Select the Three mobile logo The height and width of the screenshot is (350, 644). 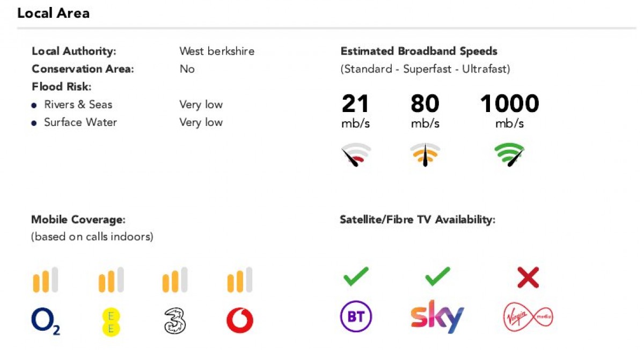175,322
